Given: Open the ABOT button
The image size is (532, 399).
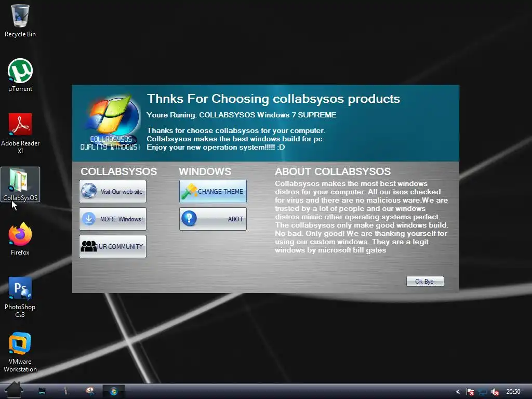Looking at the screenshot, I should (212, 219).
